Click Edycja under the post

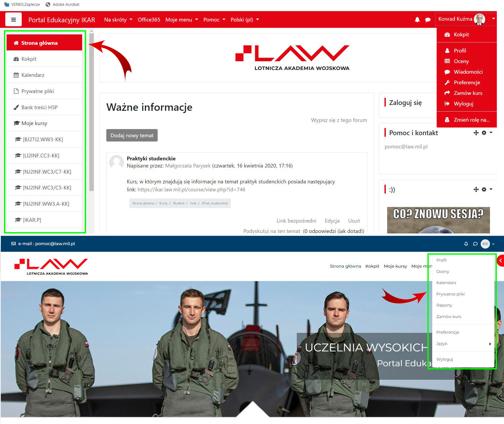(332, 221)
